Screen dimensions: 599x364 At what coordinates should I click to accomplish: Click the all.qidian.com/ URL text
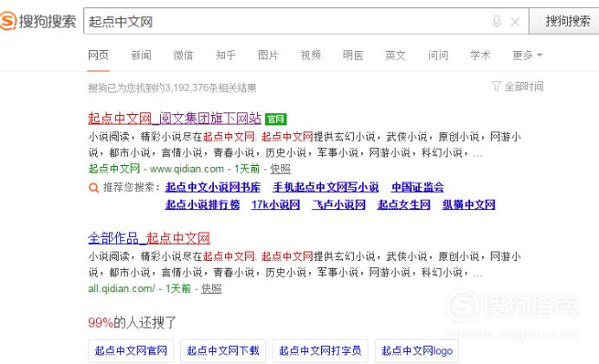tap(121, 289)
